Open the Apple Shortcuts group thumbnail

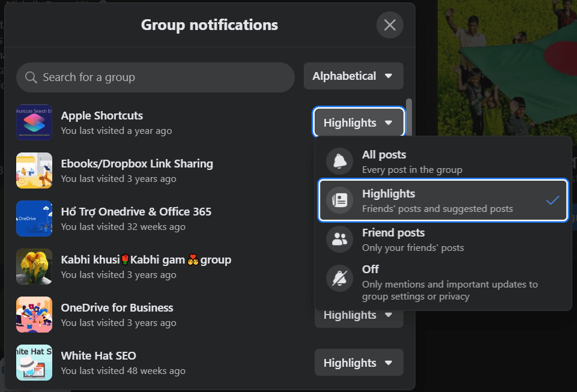34,122
